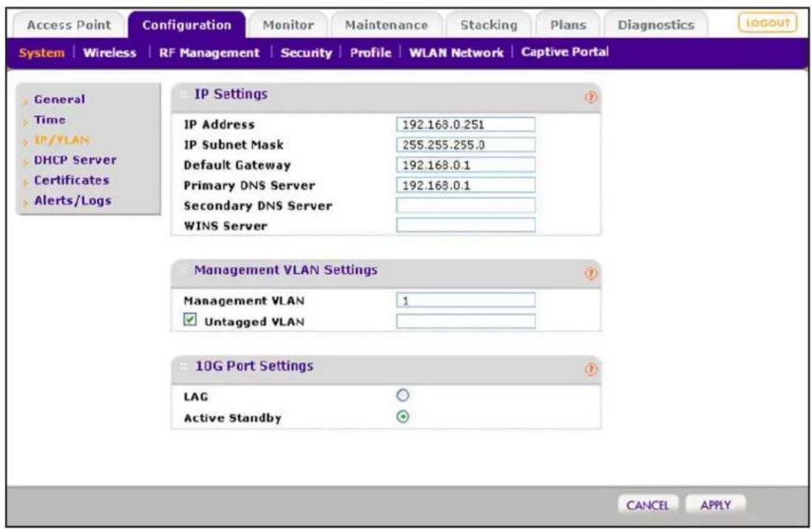Go to Time in the sidebar
The height and width of the screenshot is (529, 812).
click(x=50, y=120)
